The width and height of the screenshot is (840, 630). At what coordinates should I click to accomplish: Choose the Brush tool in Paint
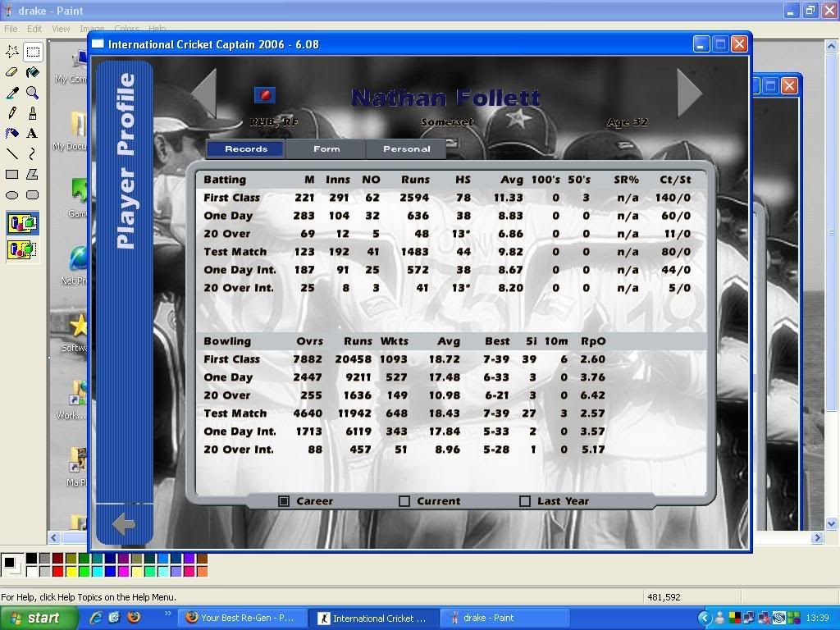click(33, 113)
